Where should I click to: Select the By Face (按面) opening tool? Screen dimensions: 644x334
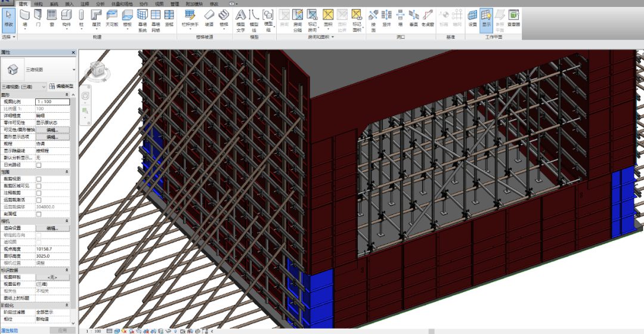(373, 20)
